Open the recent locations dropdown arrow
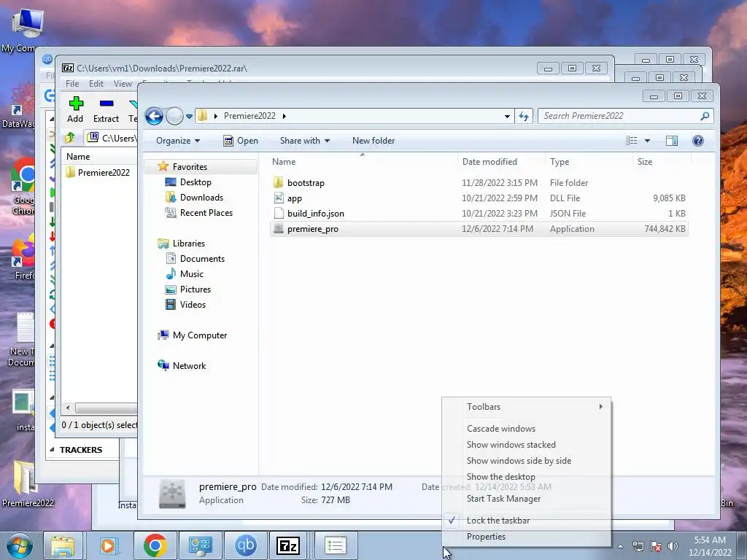Image resolution: width=747 pixels, height=560 pixels. 189,116
